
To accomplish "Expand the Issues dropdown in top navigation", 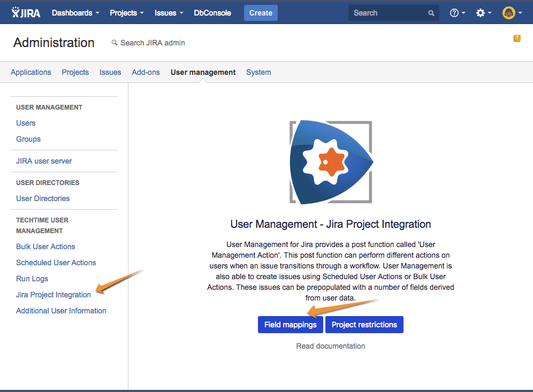I will tap(169, 13).
